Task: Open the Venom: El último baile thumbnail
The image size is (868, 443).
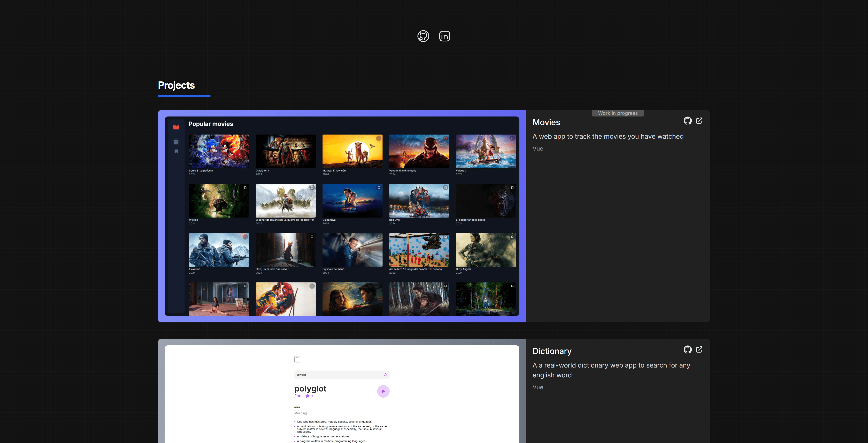Action: 419,152
